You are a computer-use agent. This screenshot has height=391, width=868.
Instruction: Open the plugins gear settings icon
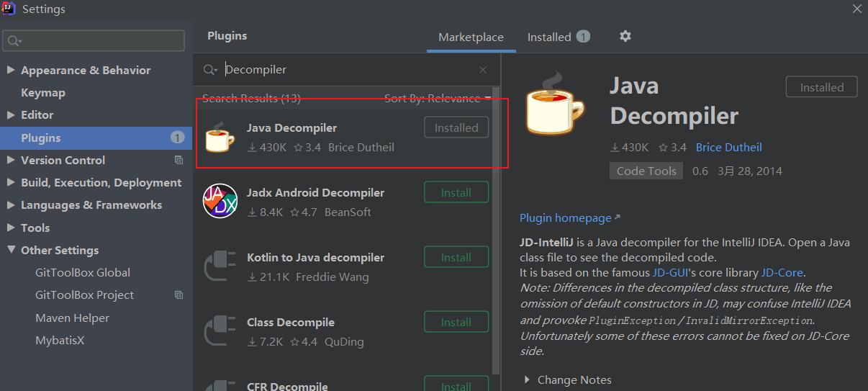click(x=625, y=36)
